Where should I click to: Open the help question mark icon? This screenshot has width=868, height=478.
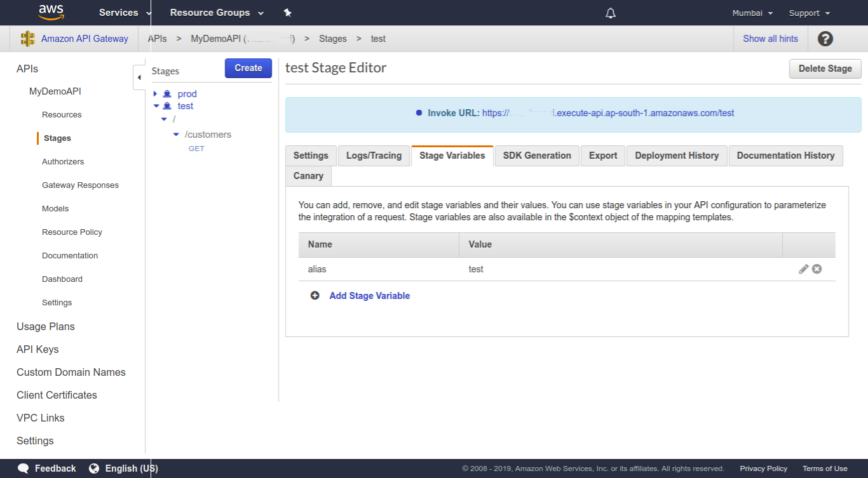pos(825,39)
